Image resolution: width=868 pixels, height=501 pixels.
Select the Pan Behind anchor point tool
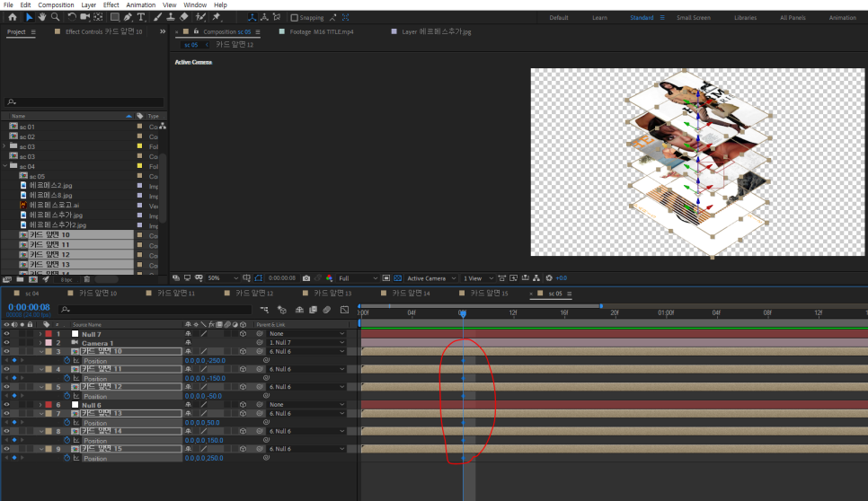tap(98, 17)
